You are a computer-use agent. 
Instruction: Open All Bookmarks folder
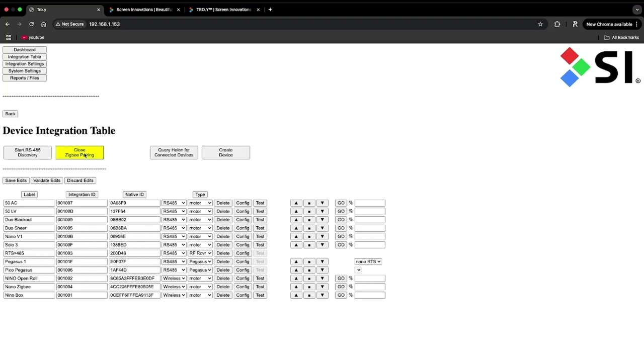tap(621, 38)
